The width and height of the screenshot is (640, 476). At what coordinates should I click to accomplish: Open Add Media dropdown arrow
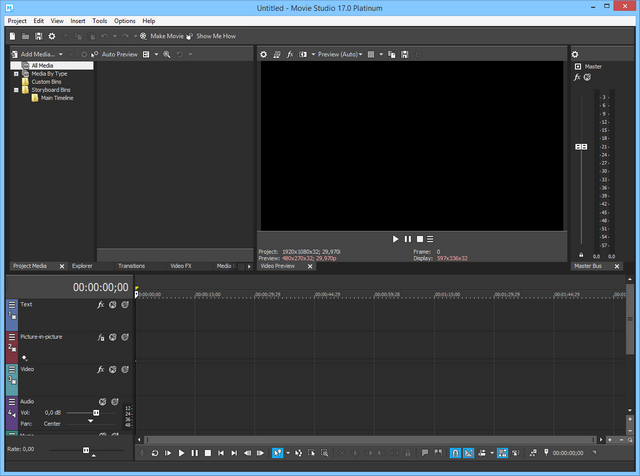(61, 54)
